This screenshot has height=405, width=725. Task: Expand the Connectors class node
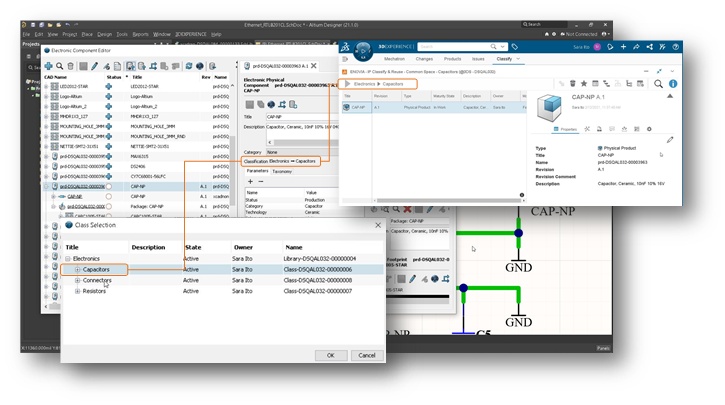77,280
